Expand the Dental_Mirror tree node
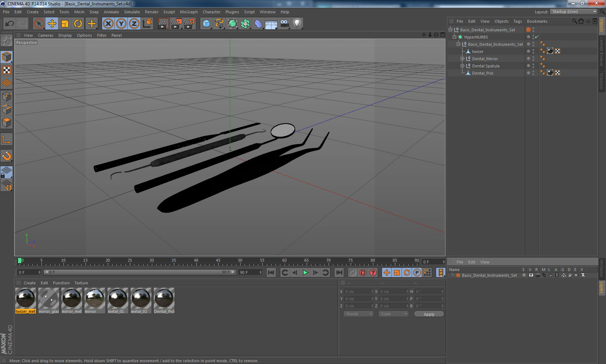Screen dimensions: 606x364 click(462, 59)
